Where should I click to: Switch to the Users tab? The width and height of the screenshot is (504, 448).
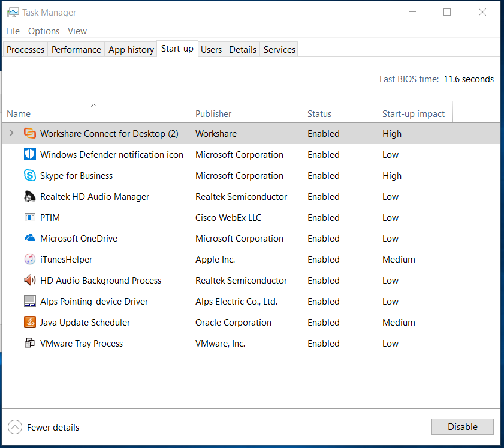click(x=211, y=50)
